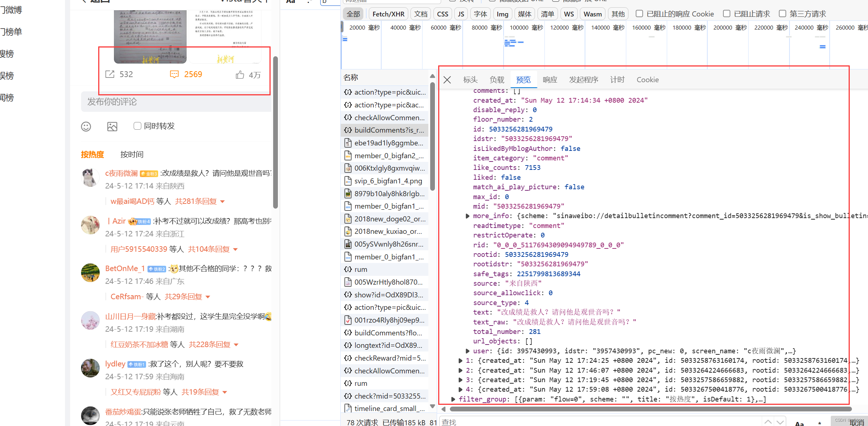Select the 006Ktxlgly8gxmvqiw... request
The height and width of the screenshot is (426, 868).
coord(385,168)
